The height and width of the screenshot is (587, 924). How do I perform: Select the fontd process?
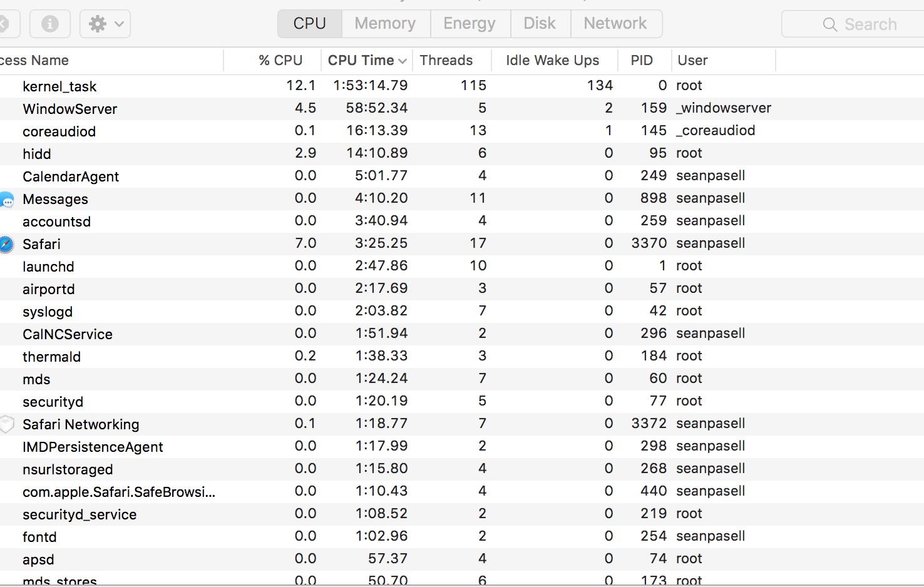(x=39, y=537)
